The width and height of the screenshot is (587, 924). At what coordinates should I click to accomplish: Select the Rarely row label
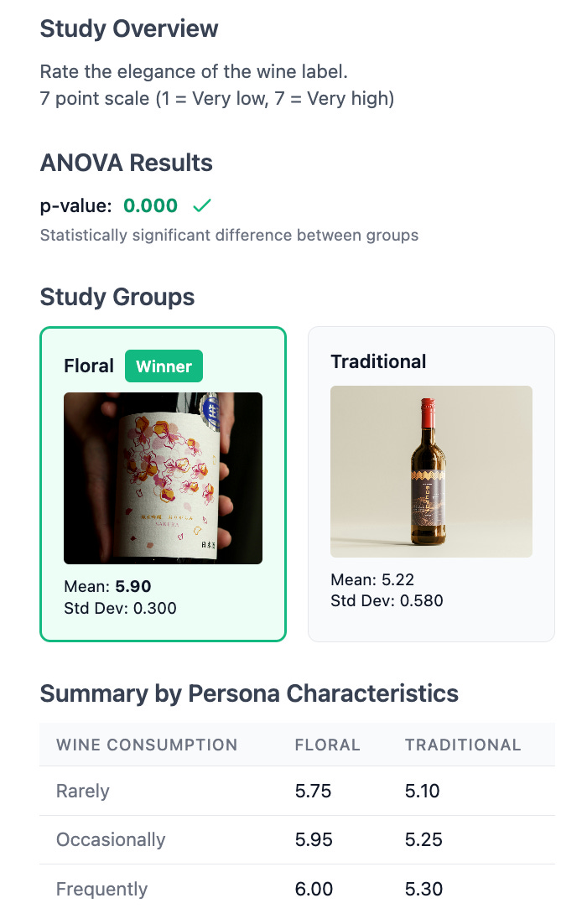[82, 791]
